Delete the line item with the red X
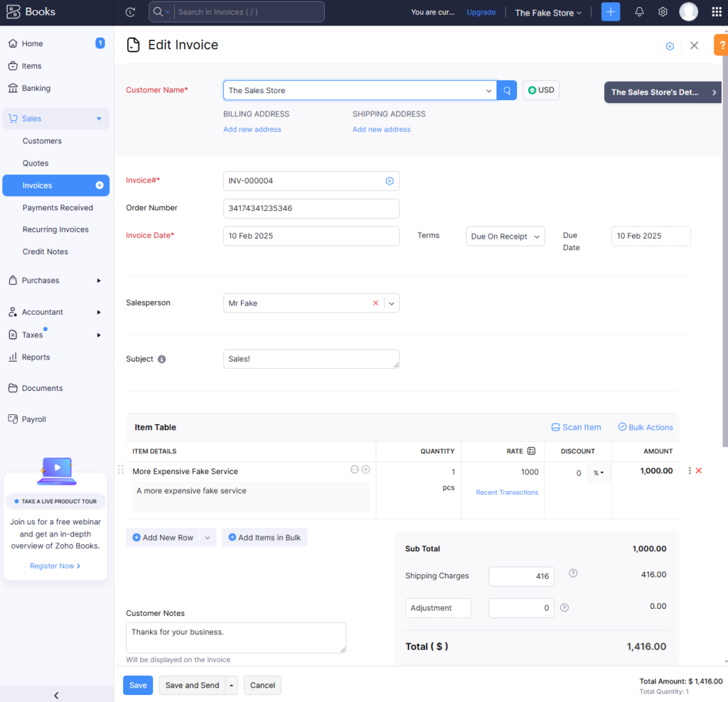This screenshot has width=728, height=702. 699,470
